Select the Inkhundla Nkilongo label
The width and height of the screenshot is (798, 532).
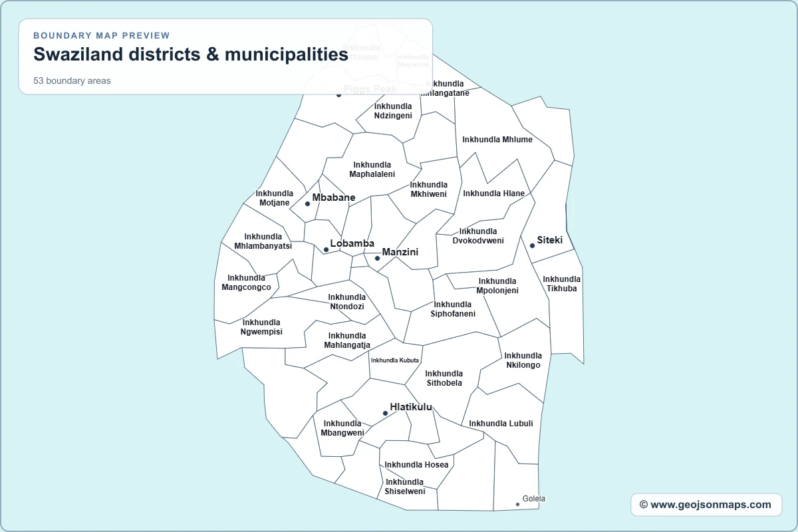(523, 360)
